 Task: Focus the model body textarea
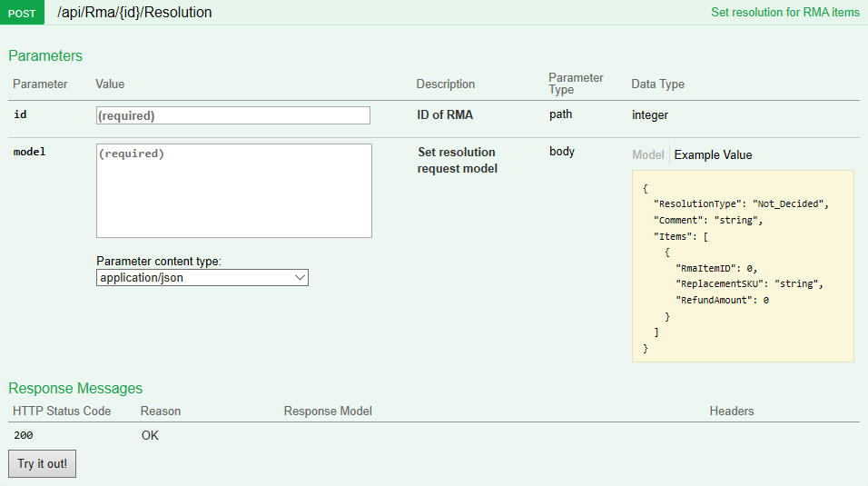pos(234,191)
